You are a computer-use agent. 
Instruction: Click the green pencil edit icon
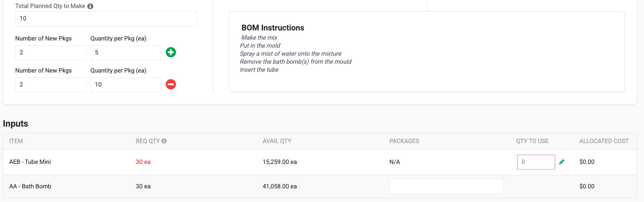pyautogui.click(x=562, y=162)
